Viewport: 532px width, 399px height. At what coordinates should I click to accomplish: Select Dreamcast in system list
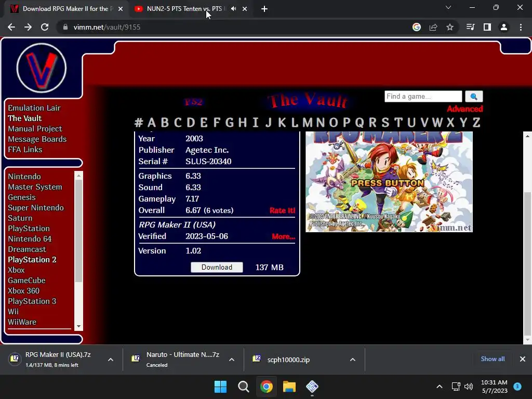[27, 249]
